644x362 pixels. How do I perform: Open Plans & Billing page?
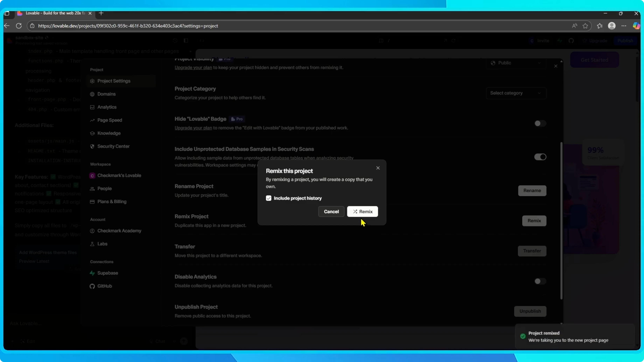point(121,202)
